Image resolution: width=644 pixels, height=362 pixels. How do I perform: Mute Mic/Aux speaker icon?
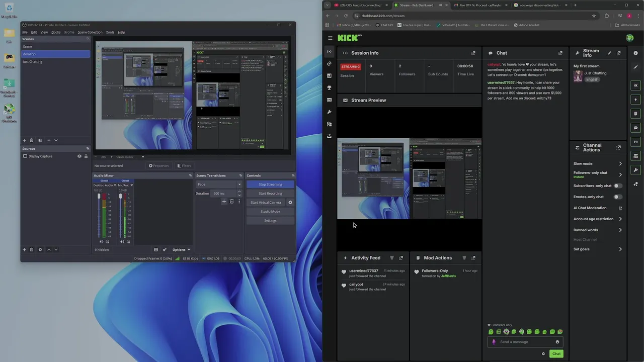(122, 242)
